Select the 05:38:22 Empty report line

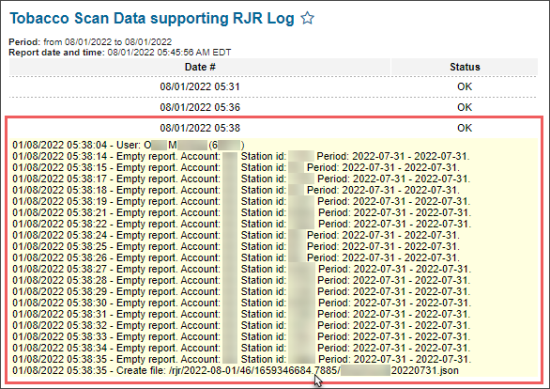click(241, 224)
